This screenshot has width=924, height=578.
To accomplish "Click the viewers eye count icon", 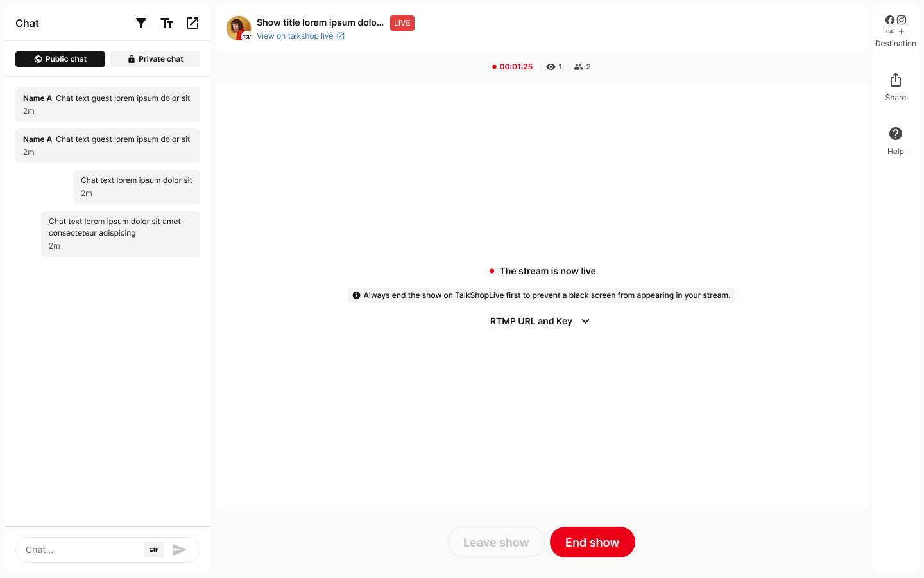I will [551, 67].
